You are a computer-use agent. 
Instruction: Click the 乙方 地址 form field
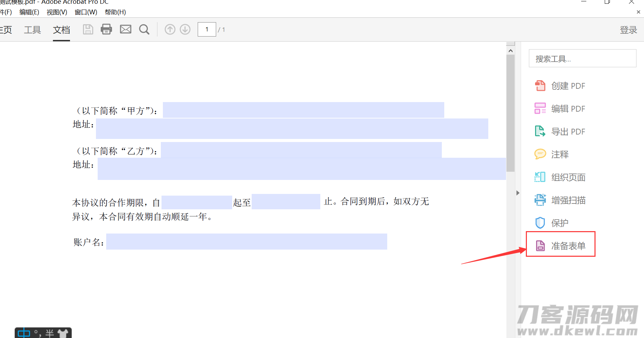click(x=302, y=169)
